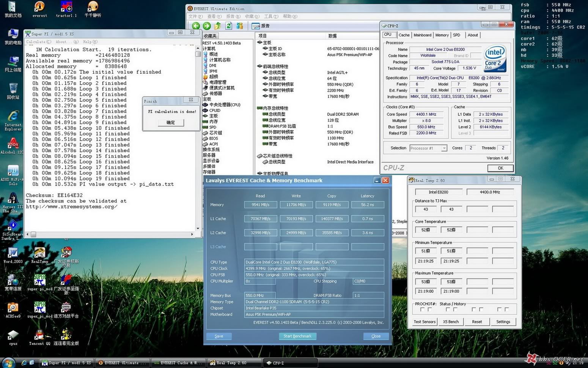588x368 pixels.
Task: Switch to SPD tab in CPU-Z
Action: (x=456, y=35)
